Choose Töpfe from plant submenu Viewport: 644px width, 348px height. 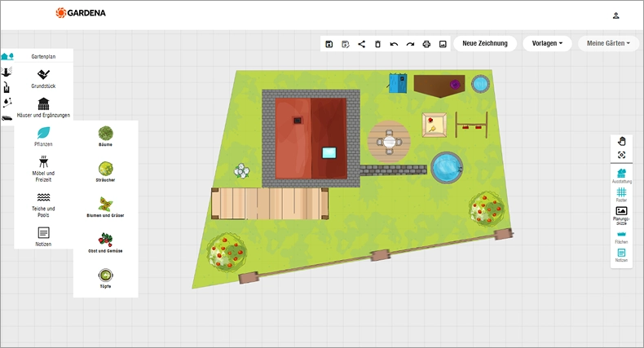coord(105,278)
